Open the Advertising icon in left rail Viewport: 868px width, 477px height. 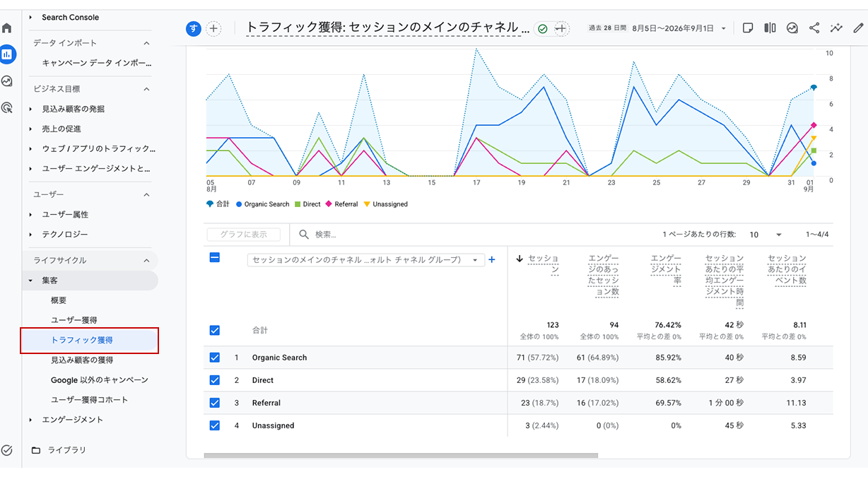click(7, 108)
